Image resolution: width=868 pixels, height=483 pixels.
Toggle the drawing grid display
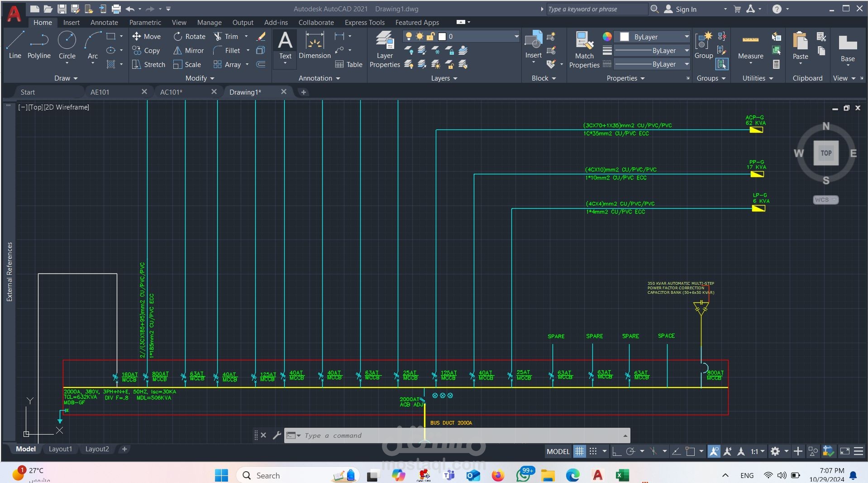[579, 451]
